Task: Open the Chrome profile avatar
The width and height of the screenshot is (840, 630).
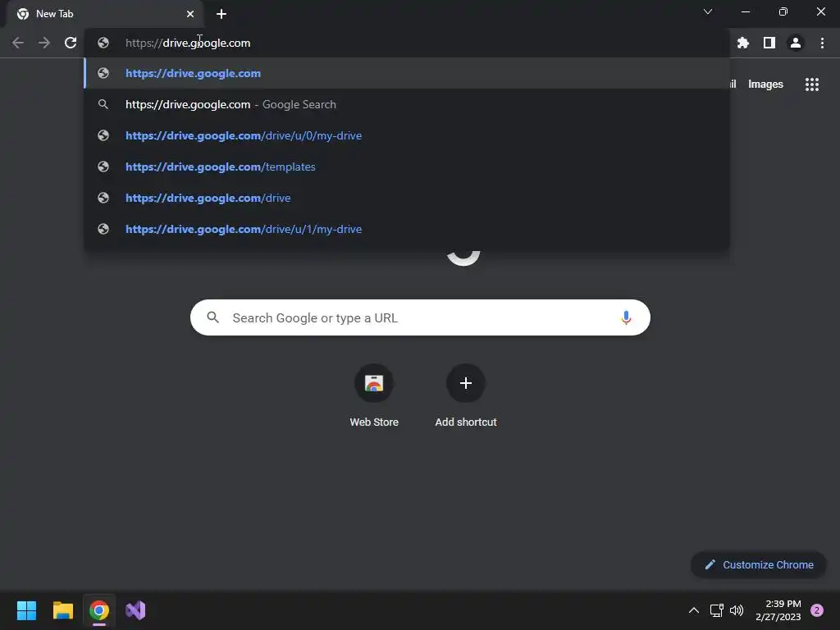Action: point(795,43)
